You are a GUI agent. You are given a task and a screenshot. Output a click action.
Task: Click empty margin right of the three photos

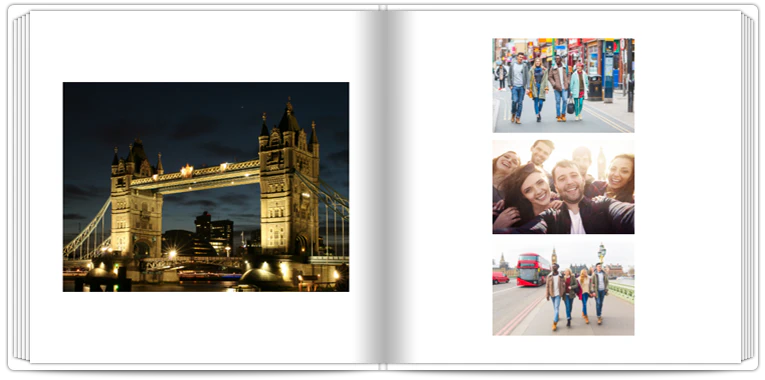click(x=688, y=187)
